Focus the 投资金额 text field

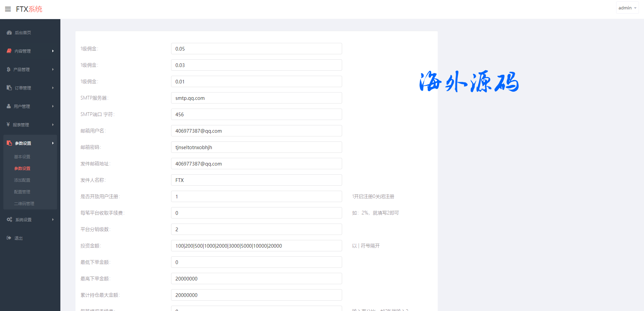(x=256, y=246)
